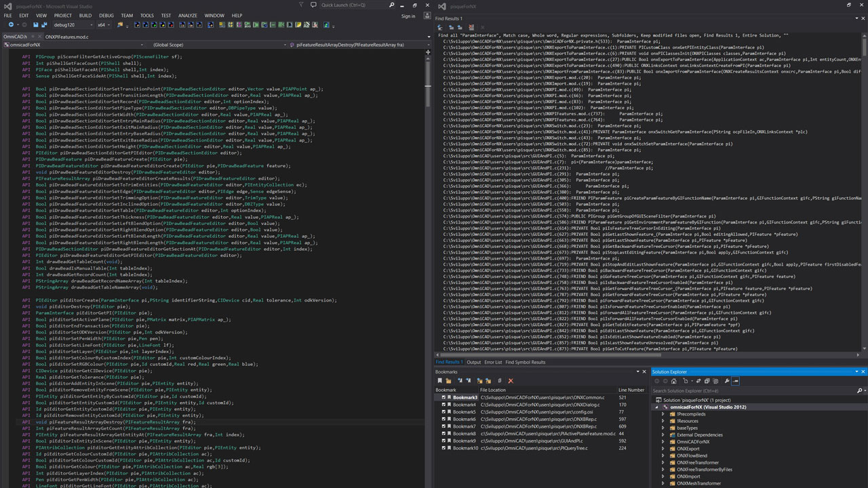Expand the ONXExport folder

tap(663, 449)
